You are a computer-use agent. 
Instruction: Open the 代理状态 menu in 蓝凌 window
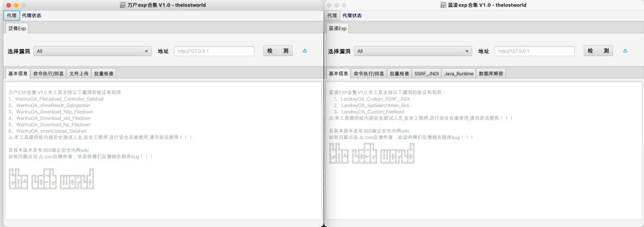tap(352, 16)
